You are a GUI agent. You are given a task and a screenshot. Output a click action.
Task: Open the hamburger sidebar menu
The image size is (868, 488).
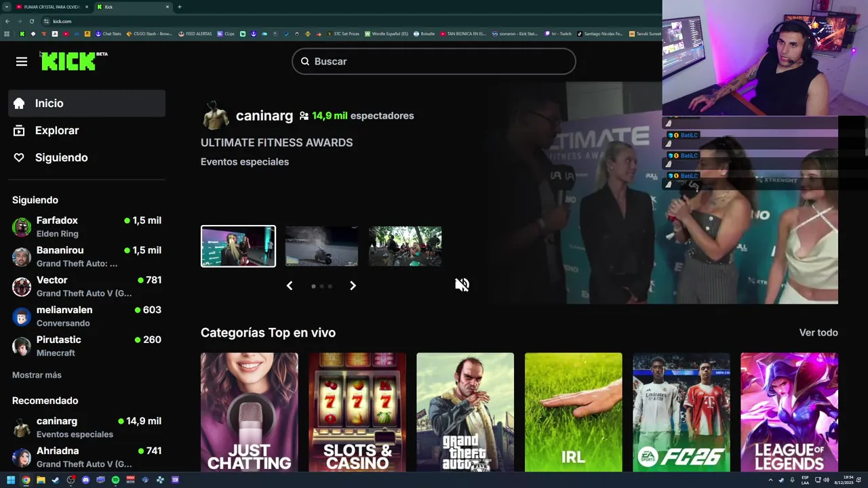click(x=22, y=62)
